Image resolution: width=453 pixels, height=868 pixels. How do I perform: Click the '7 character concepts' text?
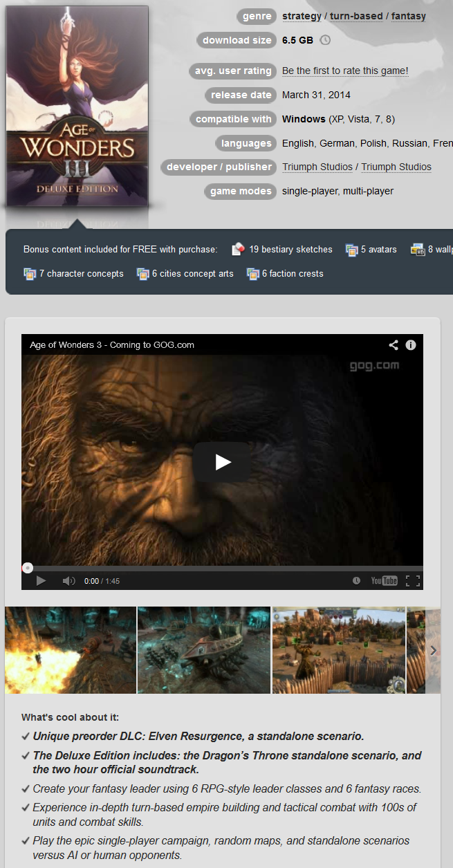[x=82, y=273]
